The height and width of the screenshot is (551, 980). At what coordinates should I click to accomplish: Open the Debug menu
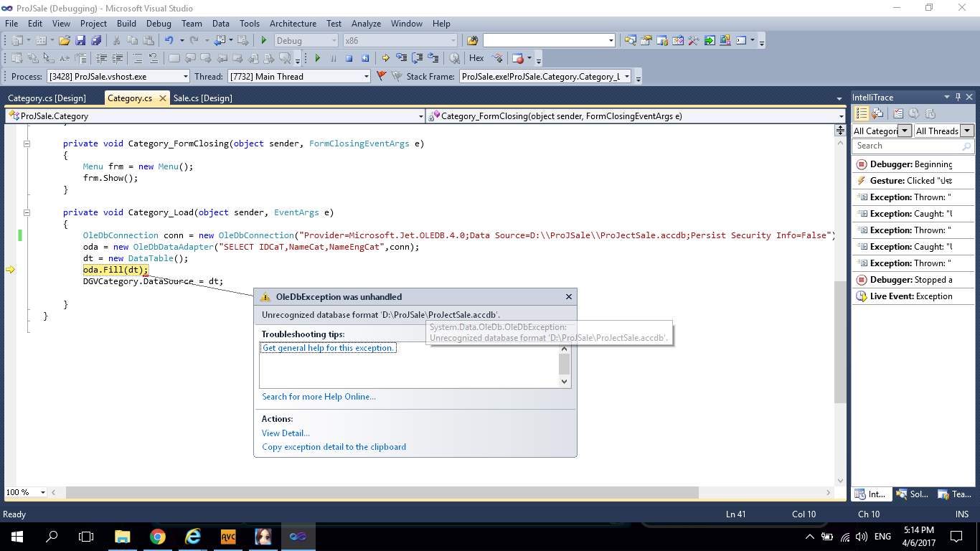point(159,24)
